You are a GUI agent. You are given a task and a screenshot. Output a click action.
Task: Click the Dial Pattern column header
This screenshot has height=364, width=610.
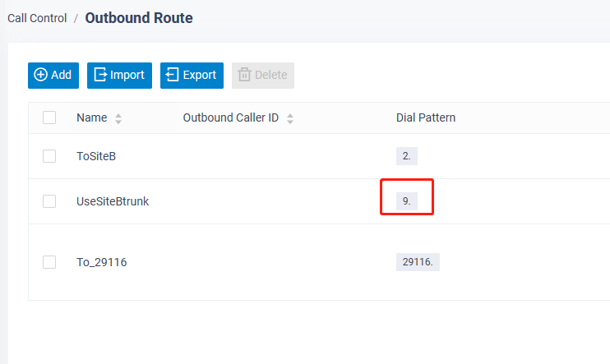point(426,117)
